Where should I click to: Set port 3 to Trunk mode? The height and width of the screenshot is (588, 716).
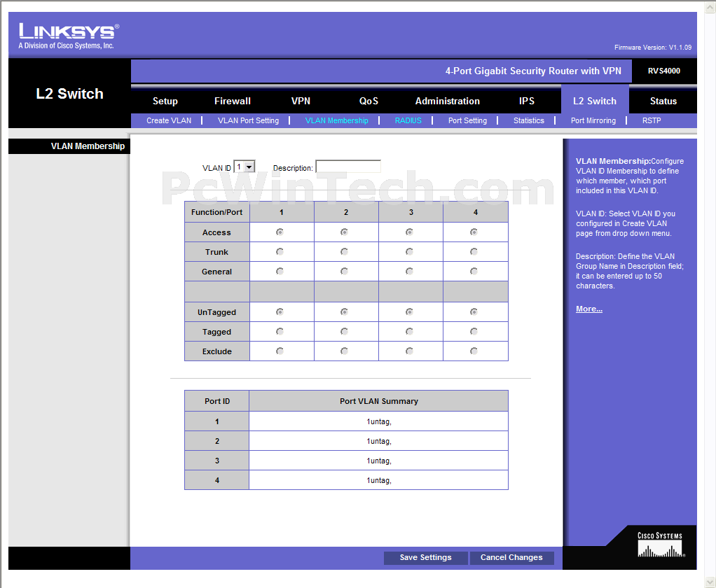[x=410, y=252]
